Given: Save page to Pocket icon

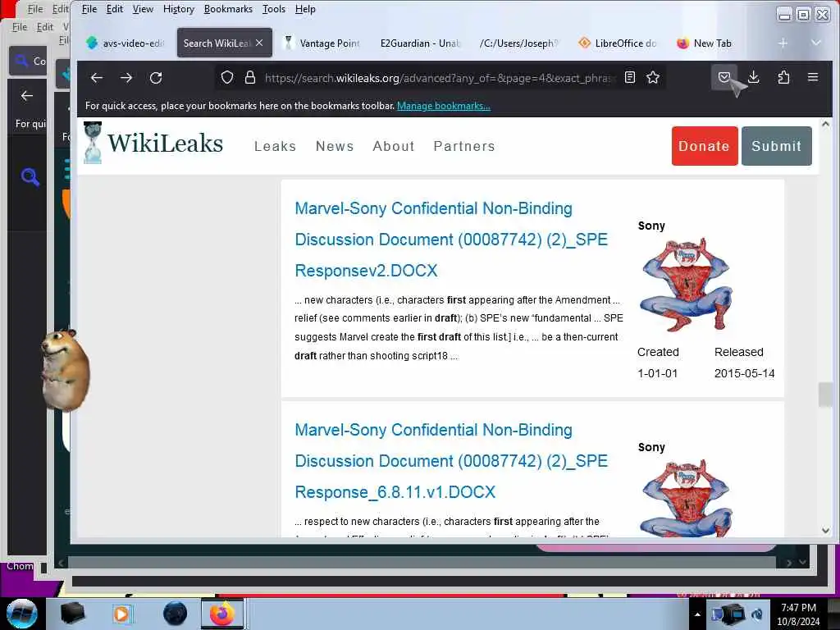Looking at the screenshot, I should (724, 78).
